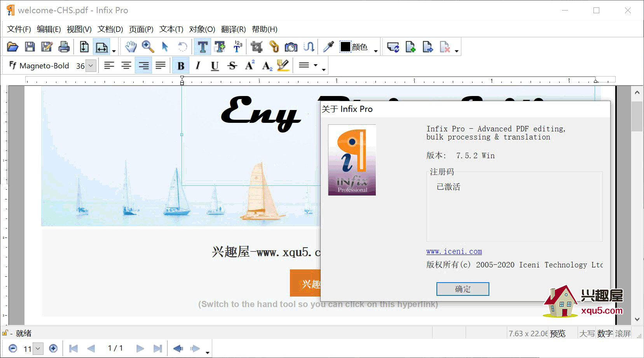Toggle Strikethrough formatting
The height and width of the screenshot is (358, 644).
232,66
